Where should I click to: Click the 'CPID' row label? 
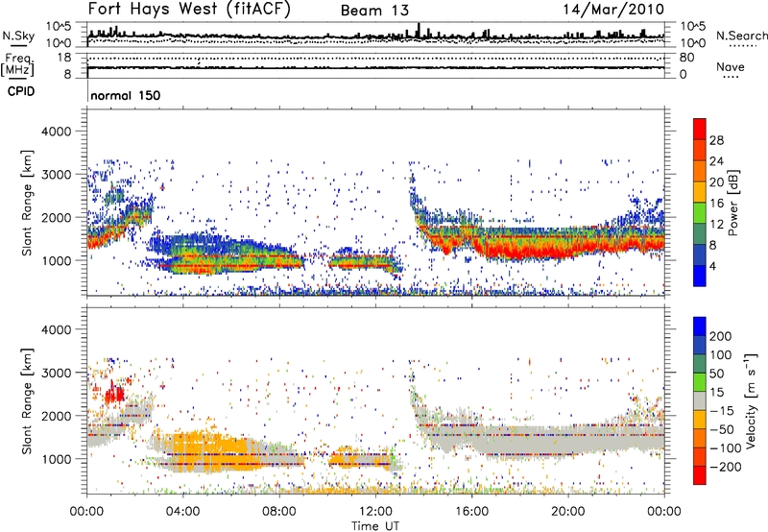point(21,91)
